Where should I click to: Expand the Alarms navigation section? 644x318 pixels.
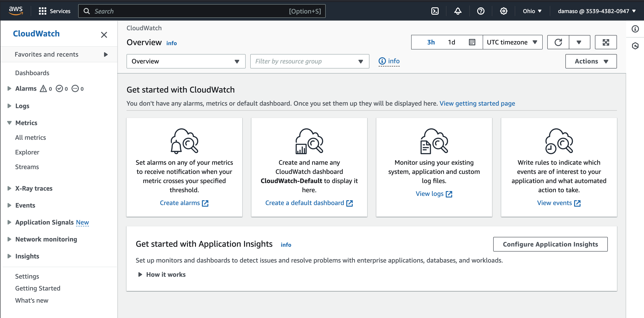(9, 88)
